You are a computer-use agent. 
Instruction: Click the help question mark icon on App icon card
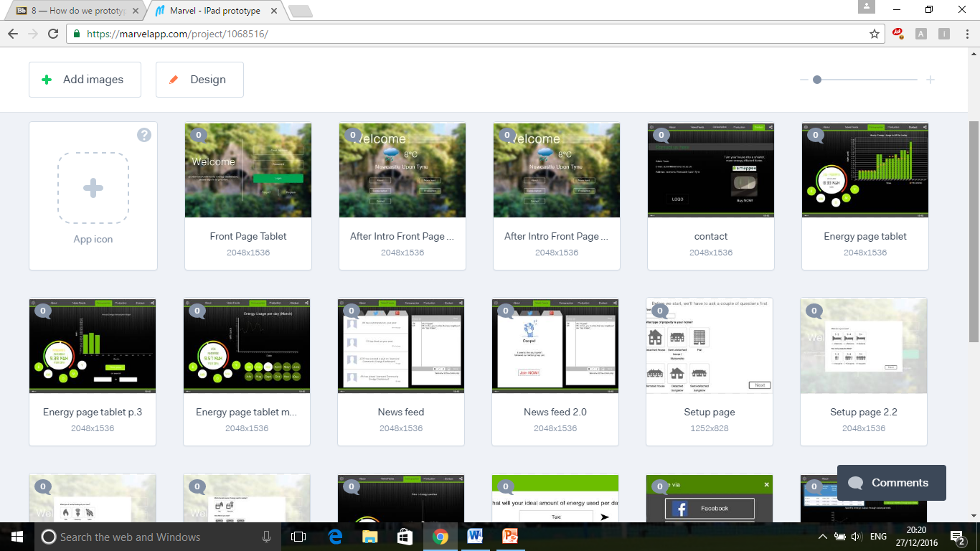tap(144, 135)
